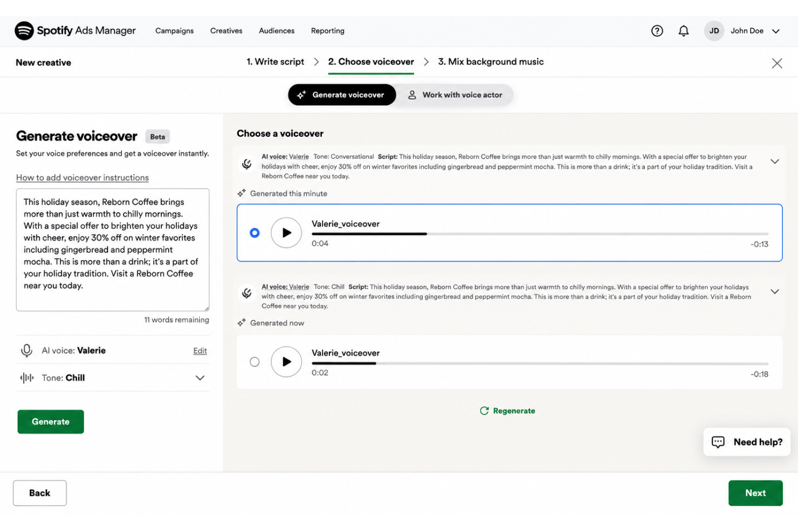Switch to Work with voice actor
This screenshot has width=798, height=532.
click(x=455, y=95)
